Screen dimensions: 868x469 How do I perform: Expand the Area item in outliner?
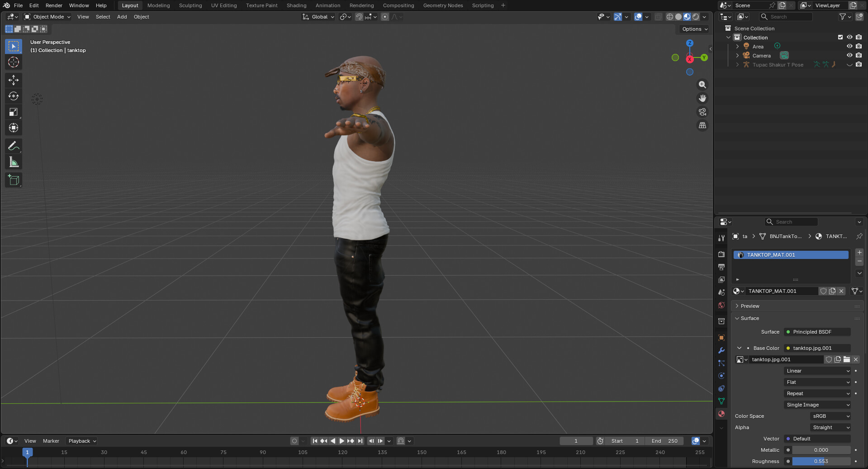tap(737, 47)
